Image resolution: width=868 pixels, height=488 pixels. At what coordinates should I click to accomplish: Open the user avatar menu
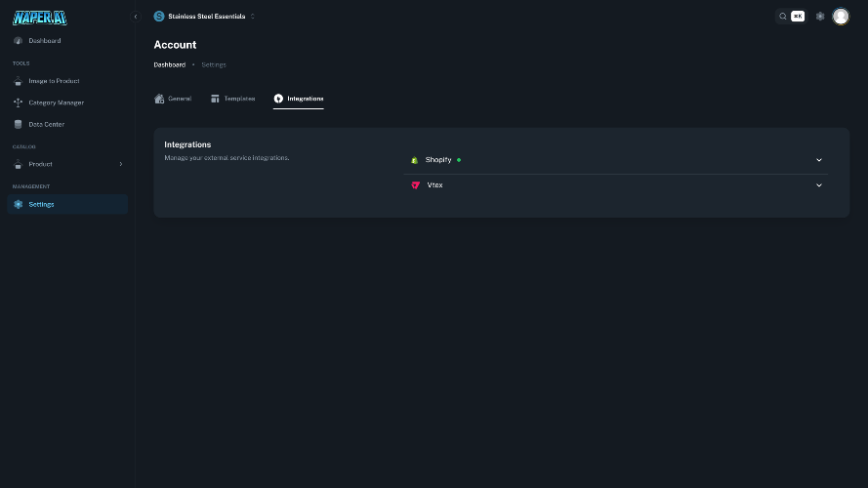point(841,17)
